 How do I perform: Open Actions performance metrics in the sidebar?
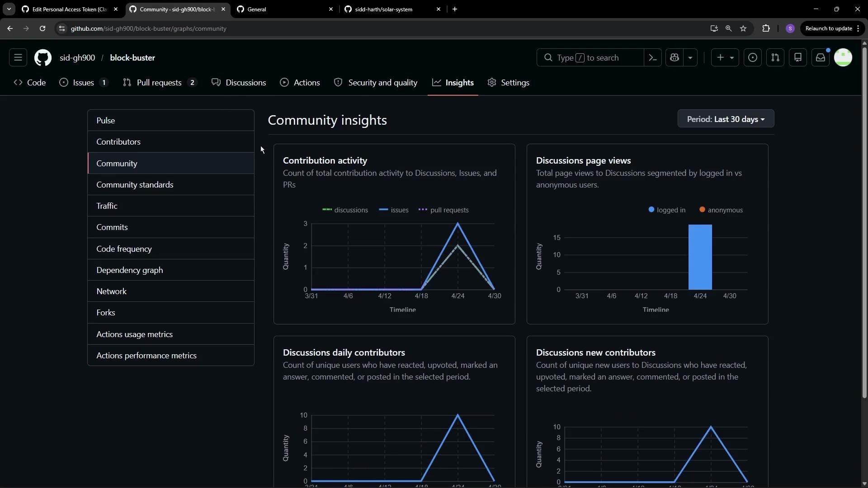(x=171, y=356)
